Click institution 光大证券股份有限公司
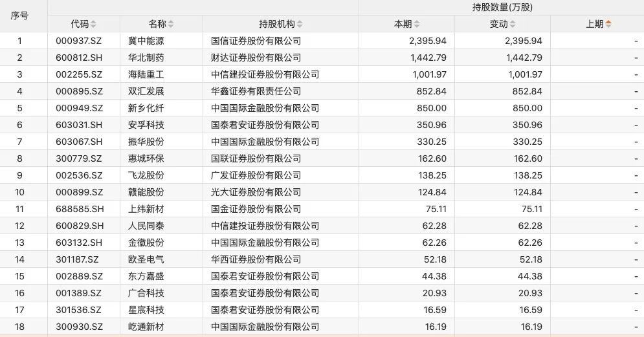This screenshot has width=644, height=337. (256, 193)
